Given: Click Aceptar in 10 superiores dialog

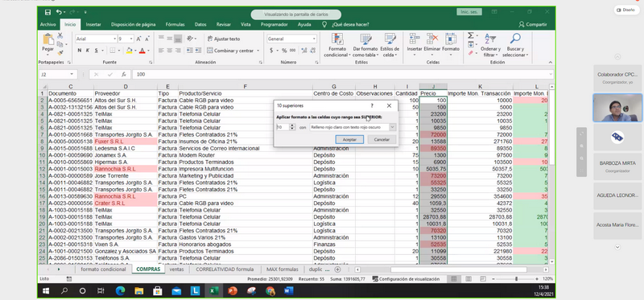Looking at the screenshot, I should [x=349, y=139].
